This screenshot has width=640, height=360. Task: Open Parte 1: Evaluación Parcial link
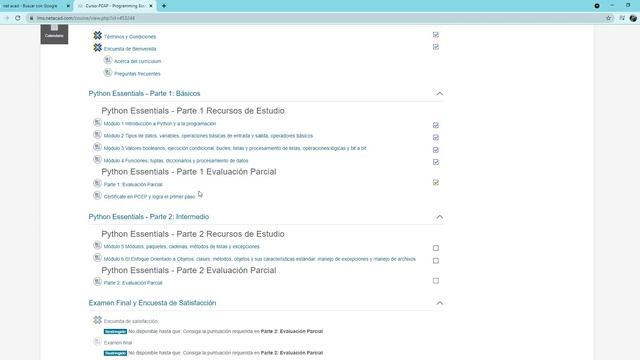coord(133,184)
